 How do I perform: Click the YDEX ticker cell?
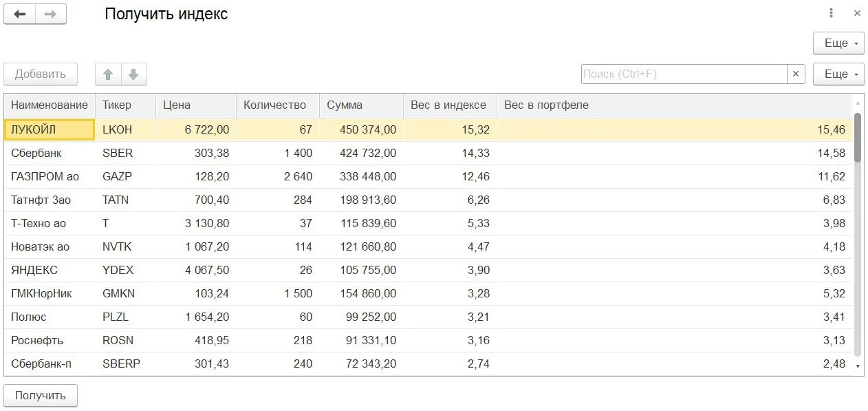pos(126,270)
